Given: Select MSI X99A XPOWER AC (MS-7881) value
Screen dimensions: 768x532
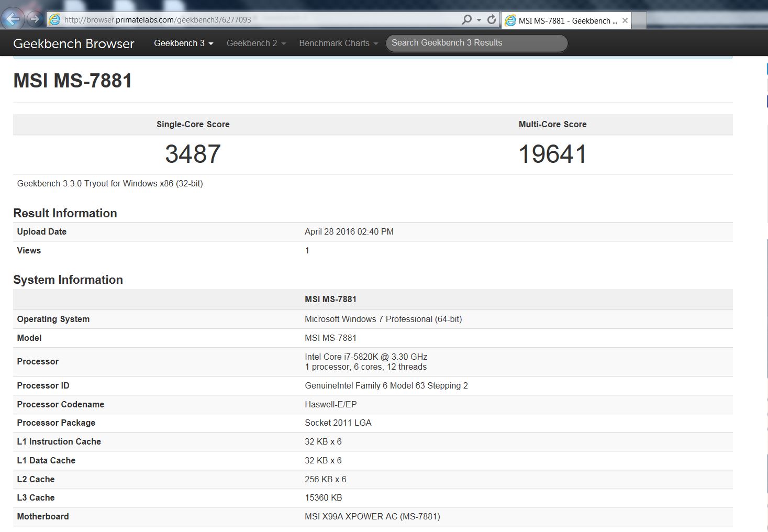Looking at the screenshot, I should coord(373,516).
